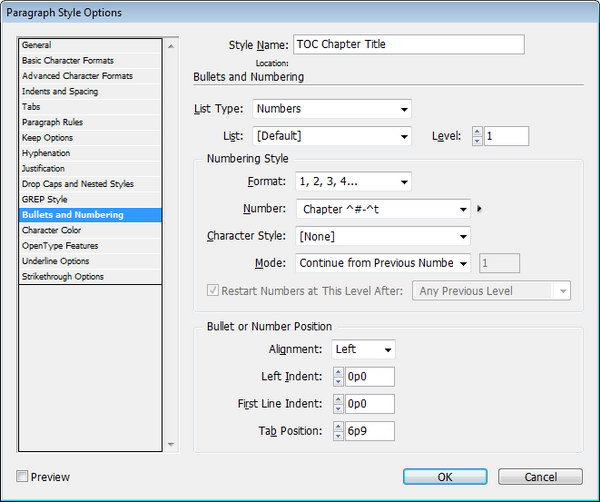
Task: Increase First Line Indent with up arrow
Action: (338, 399)
